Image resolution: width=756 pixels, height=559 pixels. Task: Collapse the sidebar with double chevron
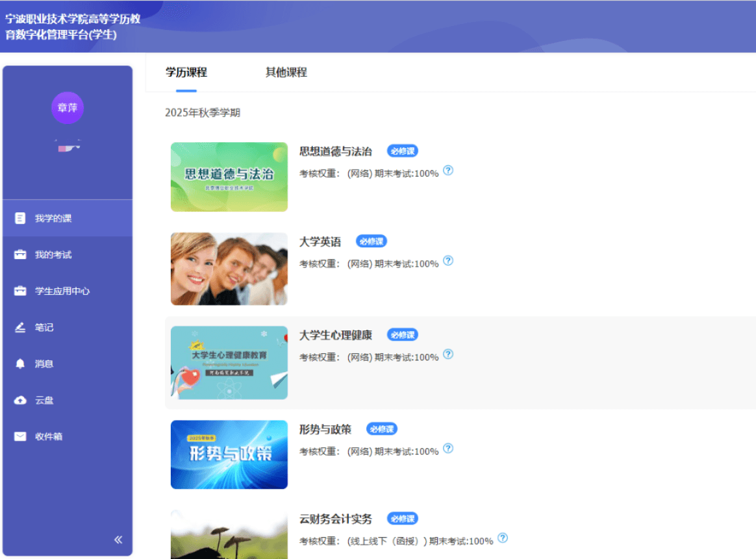(118, 540)
